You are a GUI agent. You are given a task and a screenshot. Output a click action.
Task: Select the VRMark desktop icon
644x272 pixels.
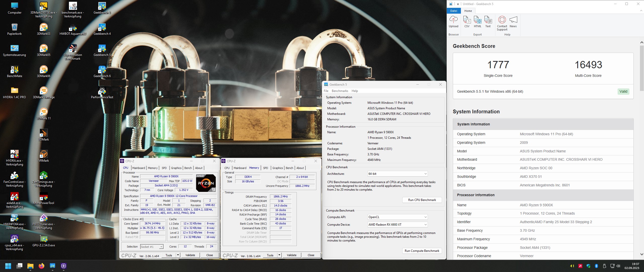click(44, 156)
